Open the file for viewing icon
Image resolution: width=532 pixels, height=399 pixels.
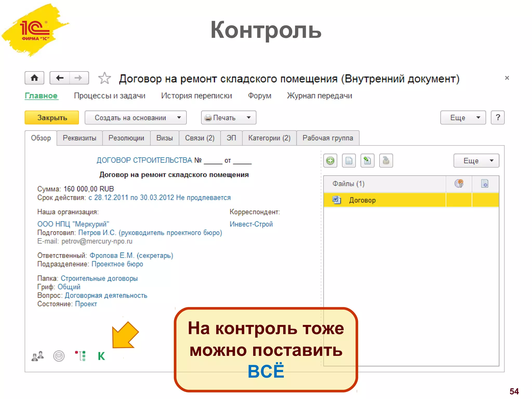coord(349,161)
